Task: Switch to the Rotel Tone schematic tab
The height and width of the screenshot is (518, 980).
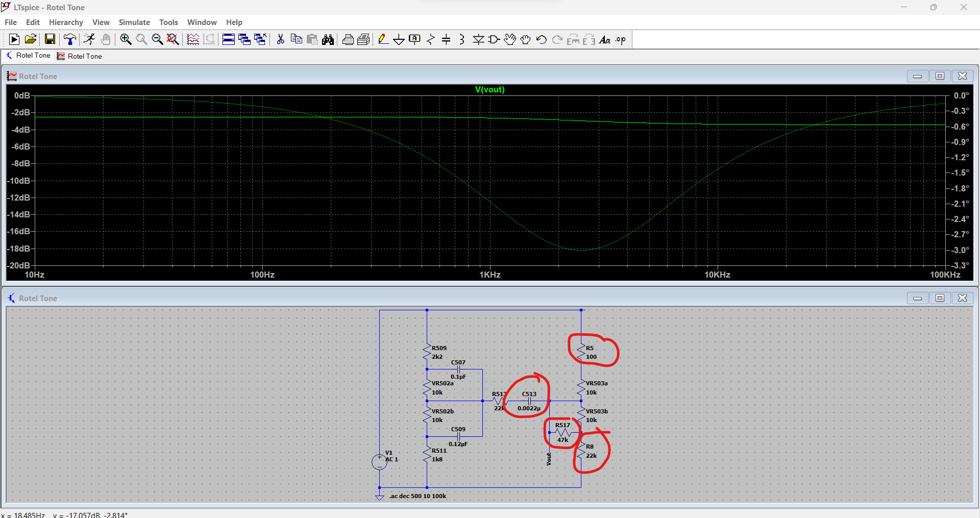Action: [28, 56]
